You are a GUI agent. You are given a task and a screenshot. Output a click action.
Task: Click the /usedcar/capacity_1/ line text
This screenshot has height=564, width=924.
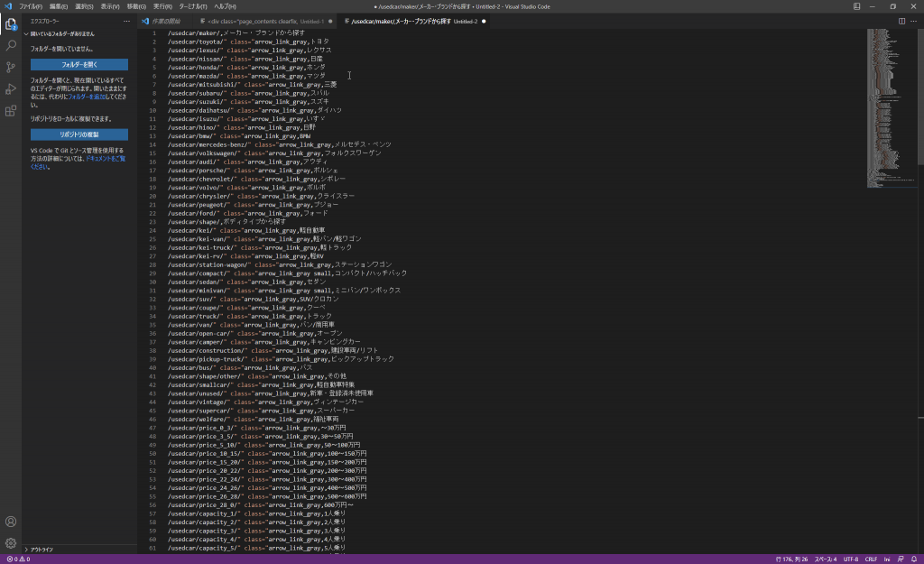pyautogui.click(x=256, y=513)
